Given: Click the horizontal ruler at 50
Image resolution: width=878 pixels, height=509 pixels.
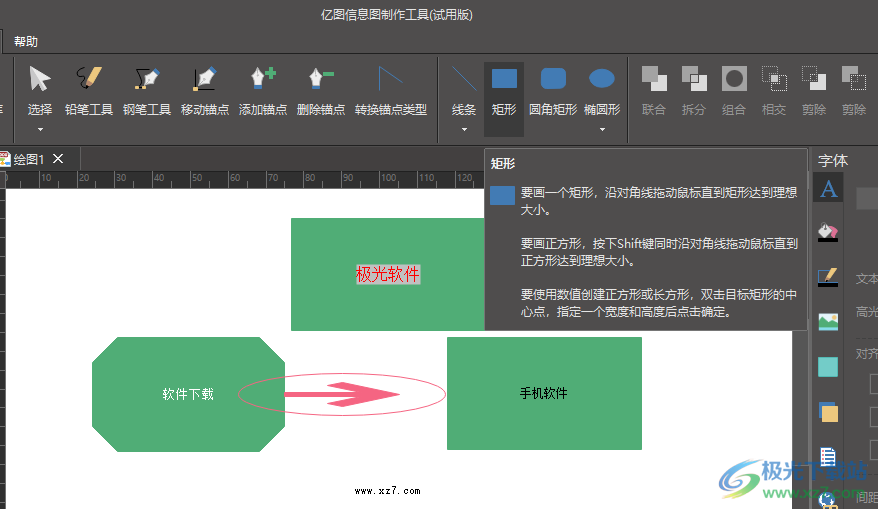Looking at the screenshot, I should (197, 178).
